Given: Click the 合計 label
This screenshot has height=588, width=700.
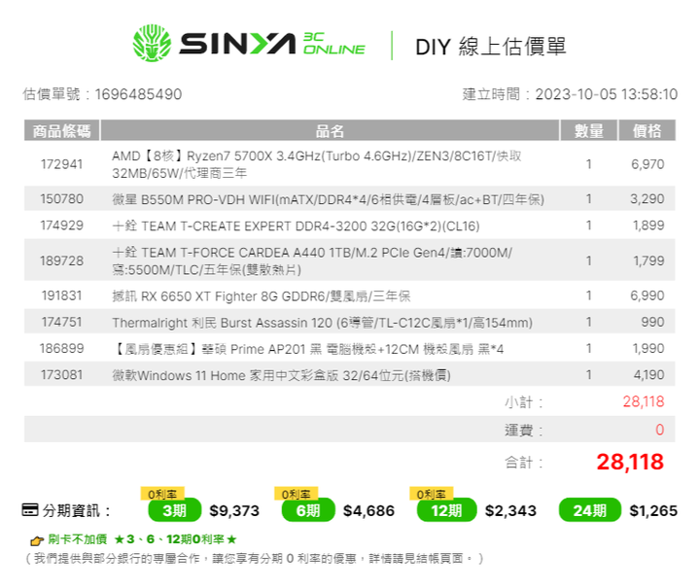Looking at the screenshot, I should click(x=524, y=463).
